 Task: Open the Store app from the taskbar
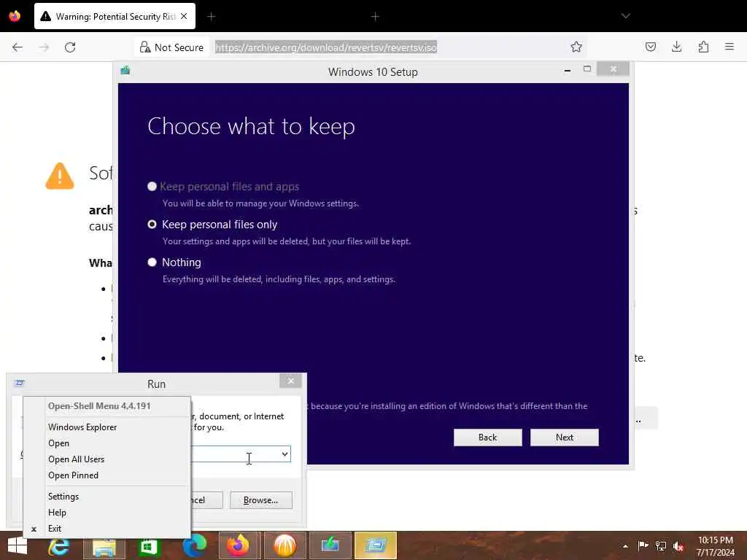[x=148, y=545]
